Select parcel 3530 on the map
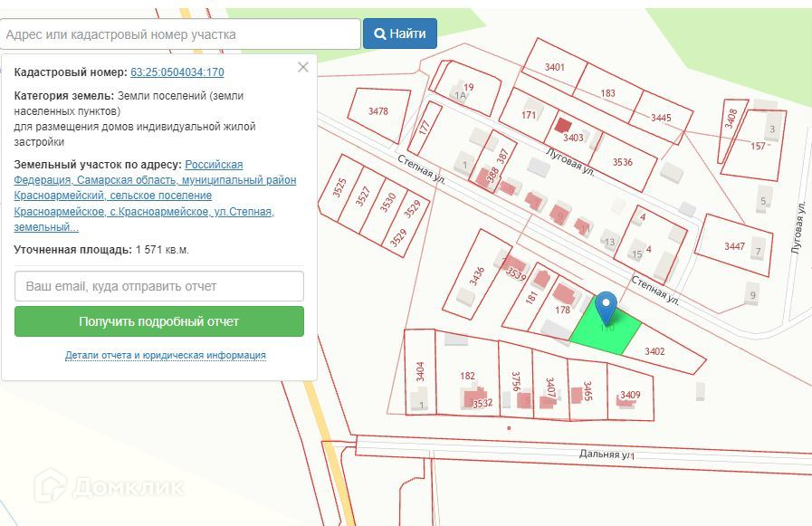This screenshot has height=526, width=812. click(x=387, y=203)
